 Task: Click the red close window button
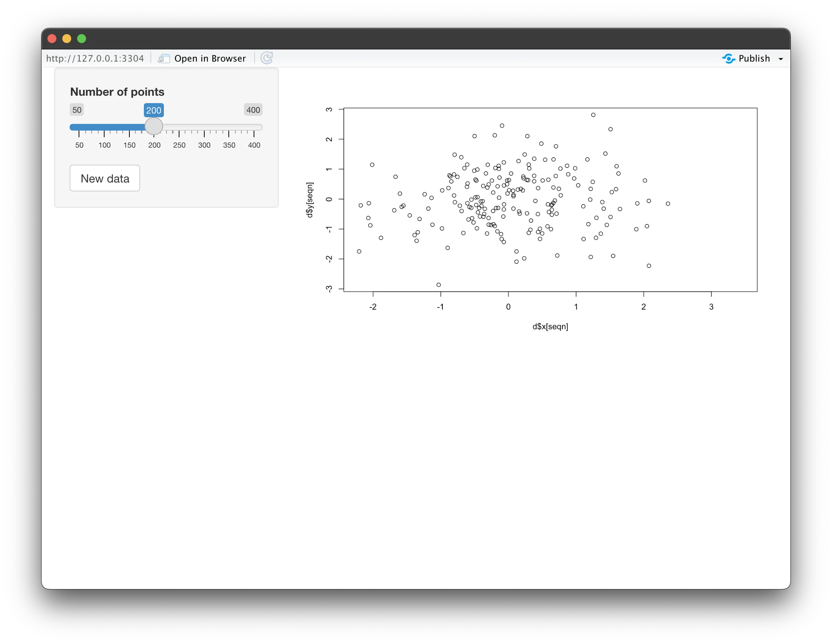point(52,39)
